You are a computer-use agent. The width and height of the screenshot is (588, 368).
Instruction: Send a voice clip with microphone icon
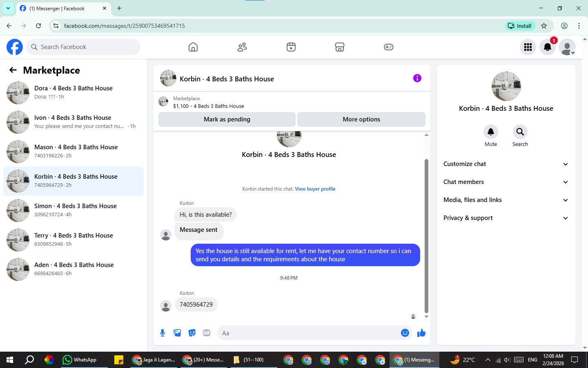tap(163, 333)
